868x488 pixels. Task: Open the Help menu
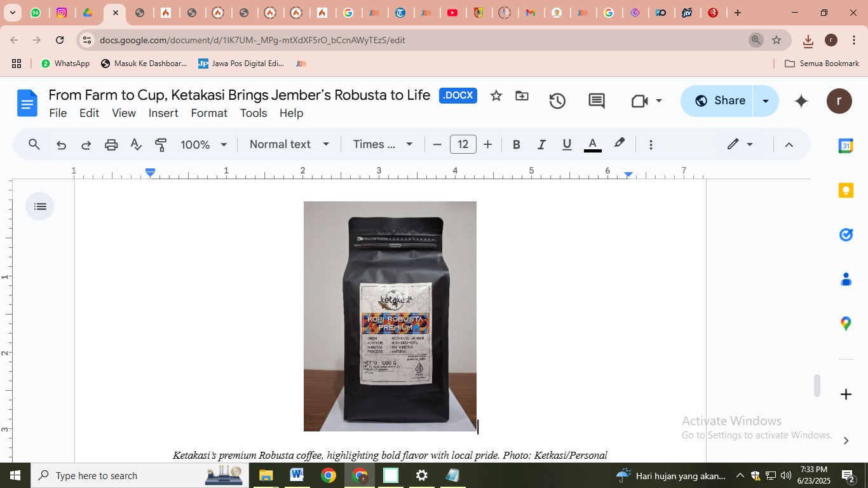pos(291,113)
